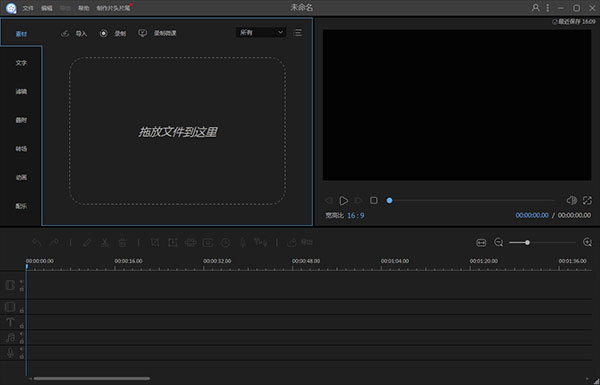Image resolution: width=600 pixels, height=385 pixels.
Task: Switch to the 滤镜 tab
Action: (21, 91)
